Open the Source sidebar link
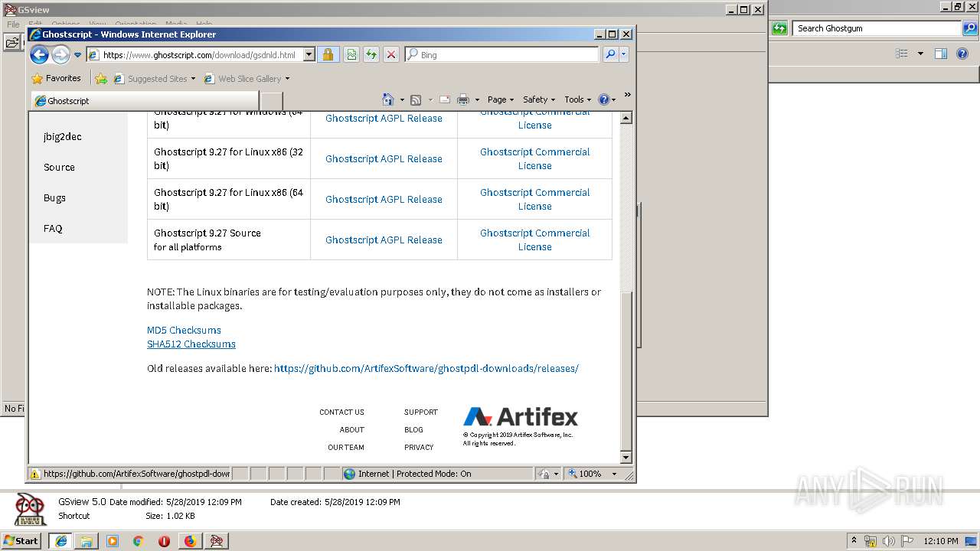 pos(59,167)
